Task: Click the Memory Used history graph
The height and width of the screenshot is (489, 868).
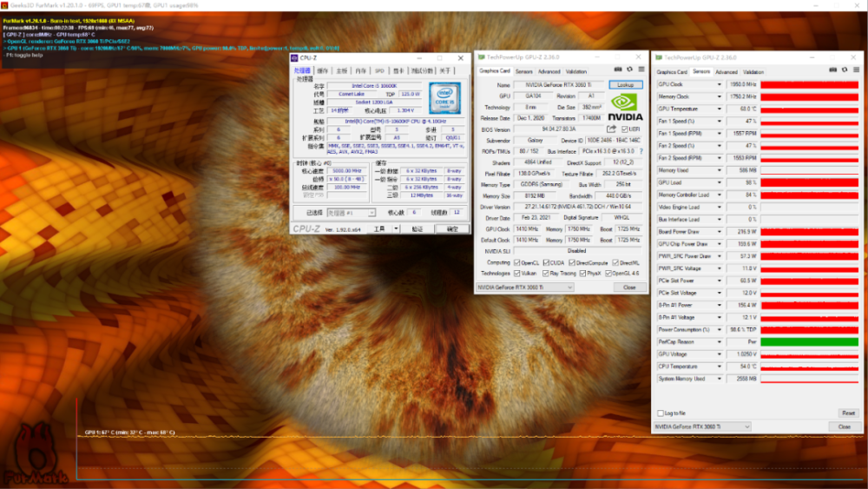Action: click(809, 170)
